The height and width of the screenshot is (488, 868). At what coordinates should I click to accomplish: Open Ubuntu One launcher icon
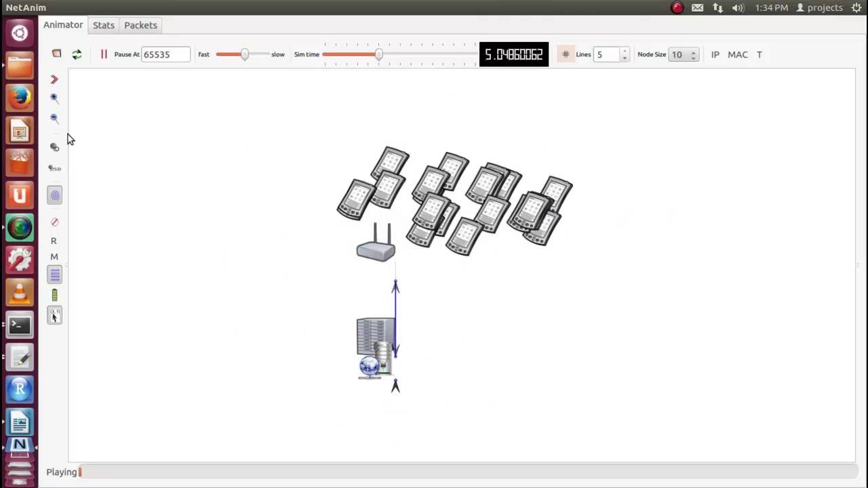point(20,195)
